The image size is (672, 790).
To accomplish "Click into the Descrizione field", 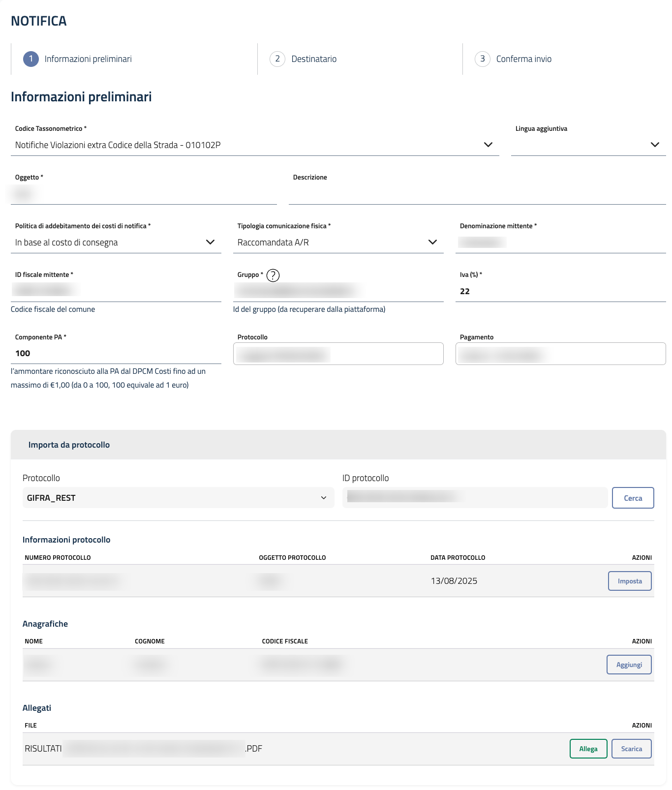I will 477,194.
